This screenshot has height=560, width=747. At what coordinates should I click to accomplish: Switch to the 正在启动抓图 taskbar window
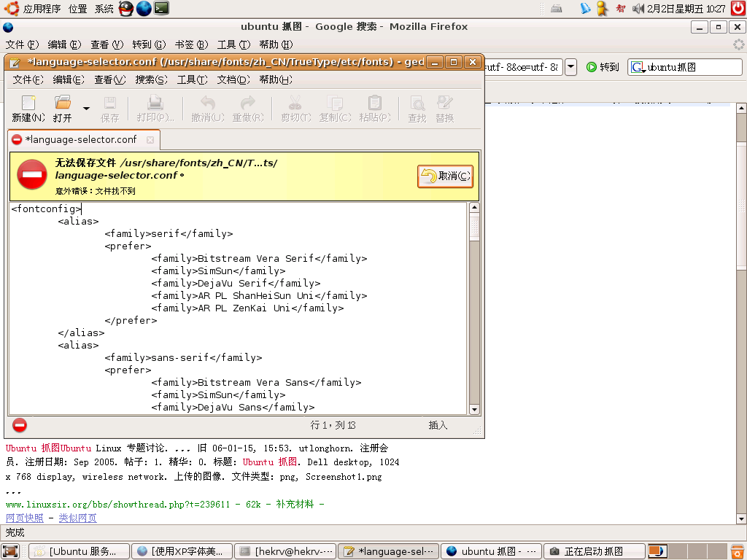pos(595,551)
